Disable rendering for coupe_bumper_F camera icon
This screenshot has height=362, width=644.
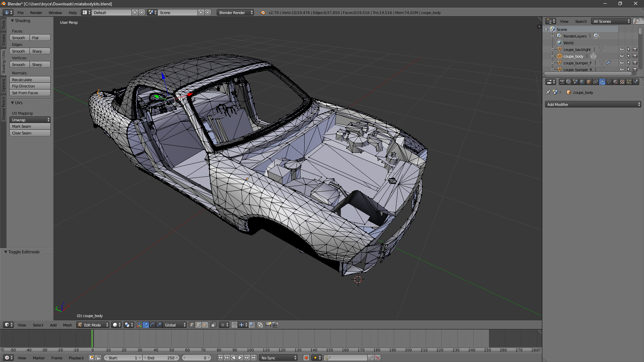(x=635, y=63)
